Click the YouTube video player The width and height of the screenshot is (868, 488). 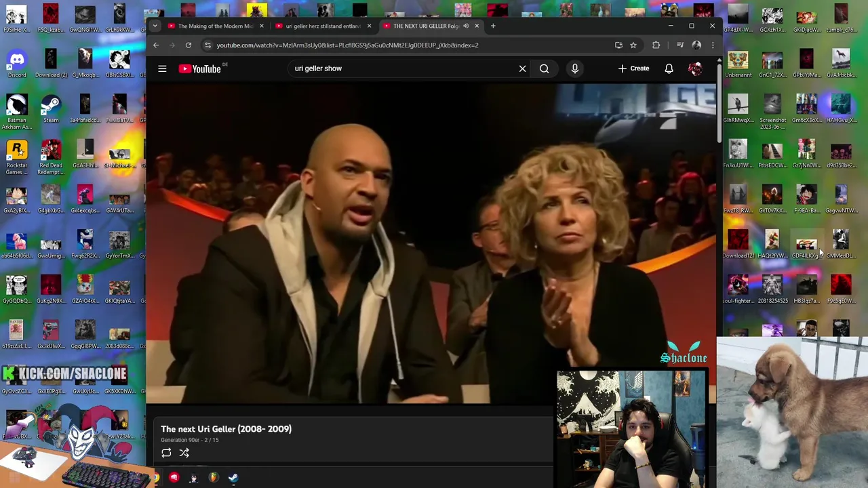coord(431,244)
